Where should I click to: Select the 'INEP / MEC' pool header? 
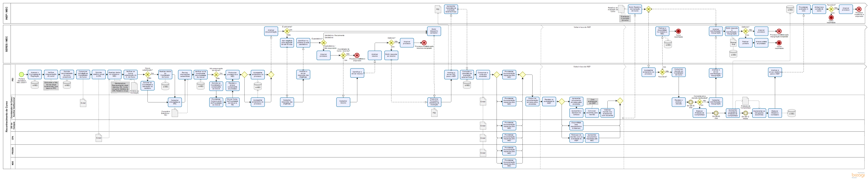[6, 13]
